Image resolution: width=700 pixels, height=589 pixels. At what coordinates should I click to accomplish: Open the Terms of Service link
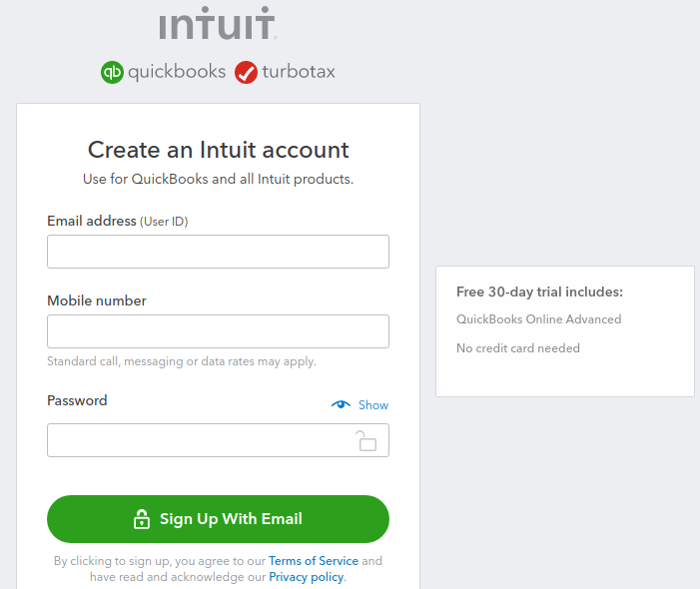pos(314,561)
